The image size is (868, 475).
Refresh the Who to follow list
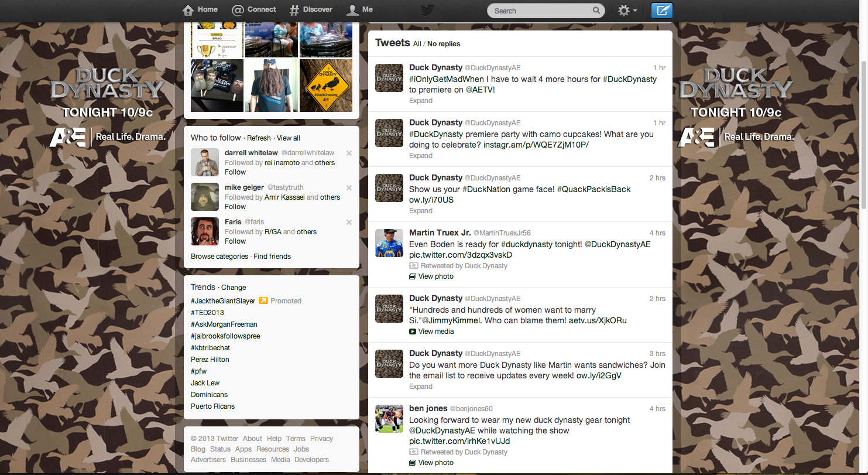point(259,138)
